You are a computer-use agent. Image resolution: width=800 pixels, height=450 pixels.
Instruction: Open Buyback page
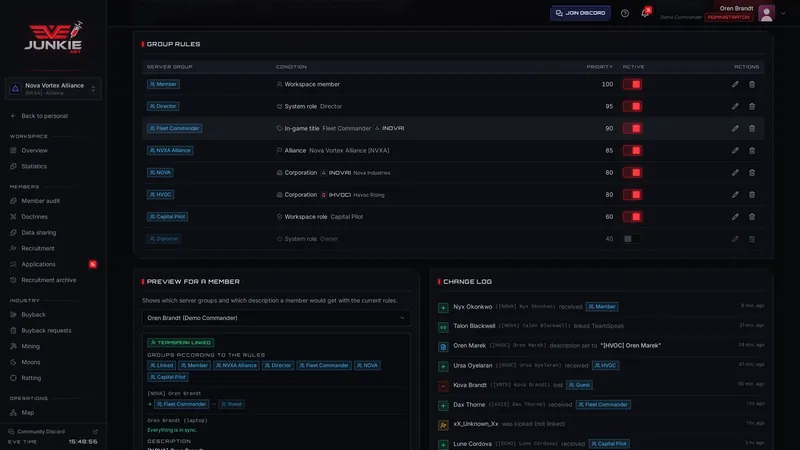[33, 315]
